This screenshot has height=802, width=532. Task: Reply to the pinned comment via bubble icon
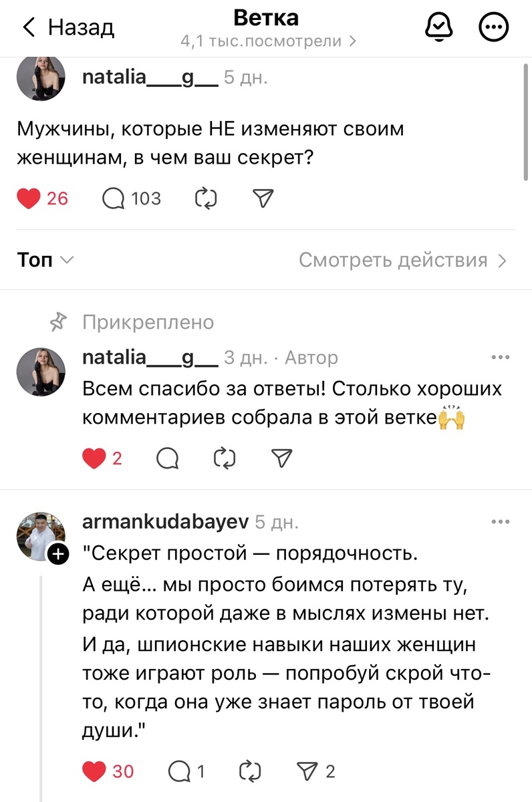(167, 458)
